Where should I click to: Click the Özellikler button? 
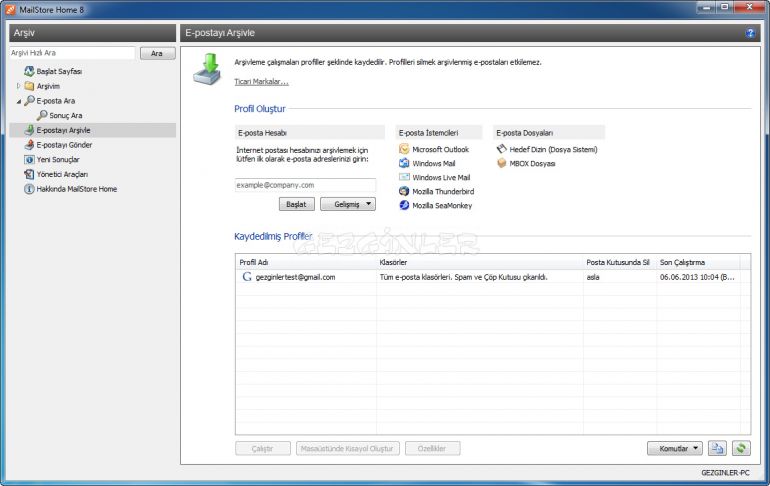433,449
